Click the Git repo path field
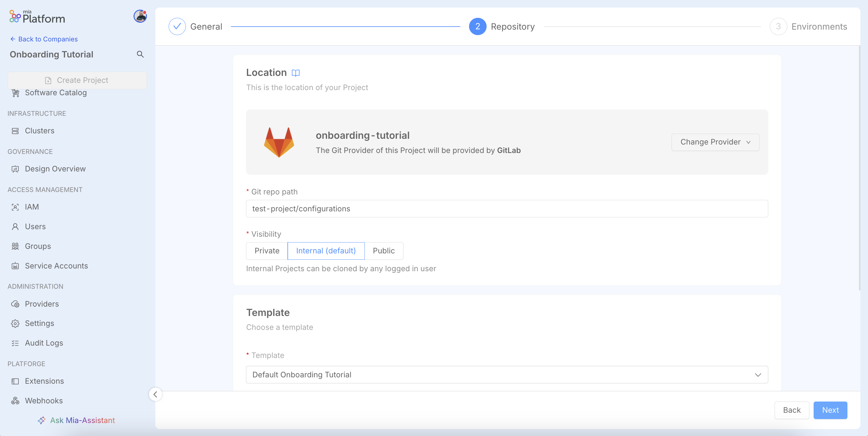This screenshot has height=436, width=868. pyautogui.click(x=507, y=209)
